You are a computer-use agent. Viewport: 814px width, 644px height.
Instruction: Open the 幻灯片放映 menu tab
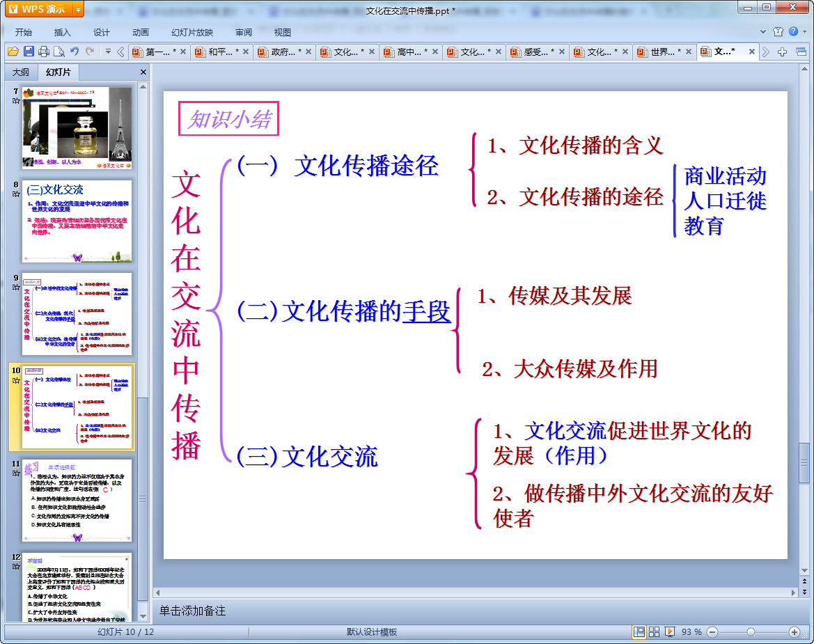click(192, 32)
